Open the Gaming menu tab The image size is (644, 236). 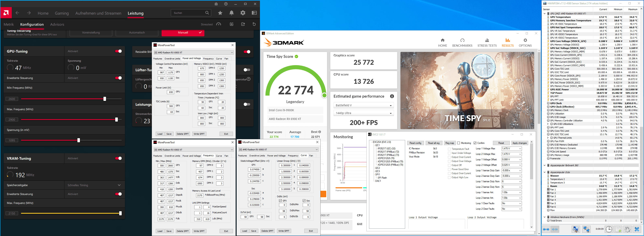[x=62, y=13]
